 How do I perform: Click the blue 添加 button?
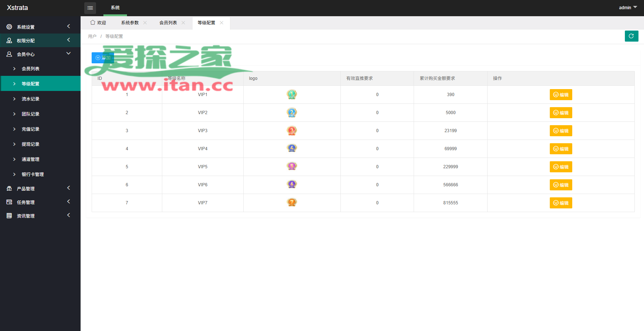(x=103, y=58)
